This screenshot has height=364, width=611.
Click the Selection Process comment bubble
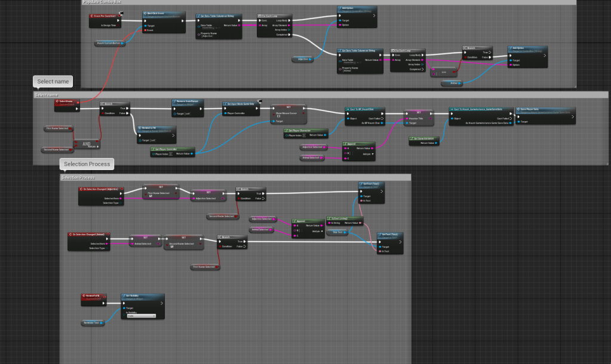point(86,164)
